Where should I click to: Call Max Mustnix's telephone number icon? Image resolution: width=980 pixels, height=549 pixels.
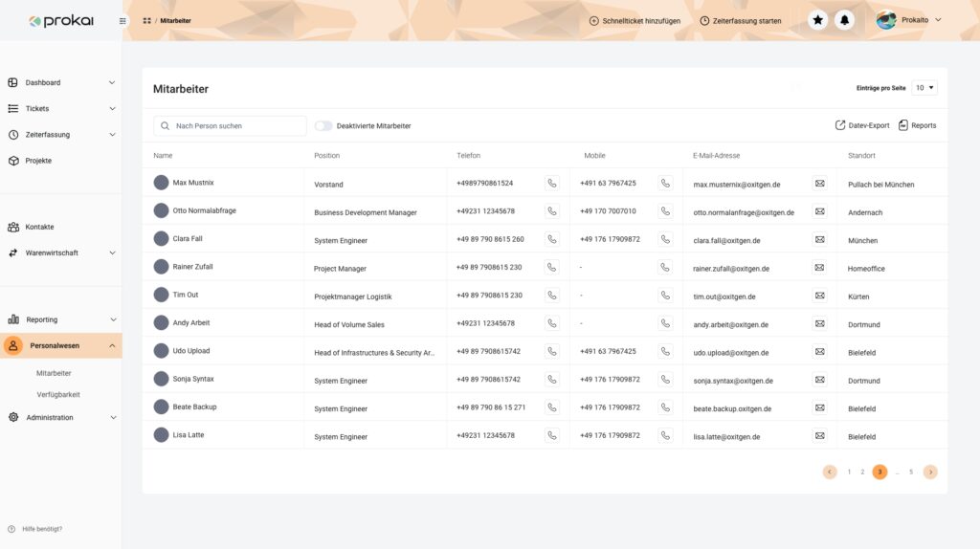(x=551, y=184)
